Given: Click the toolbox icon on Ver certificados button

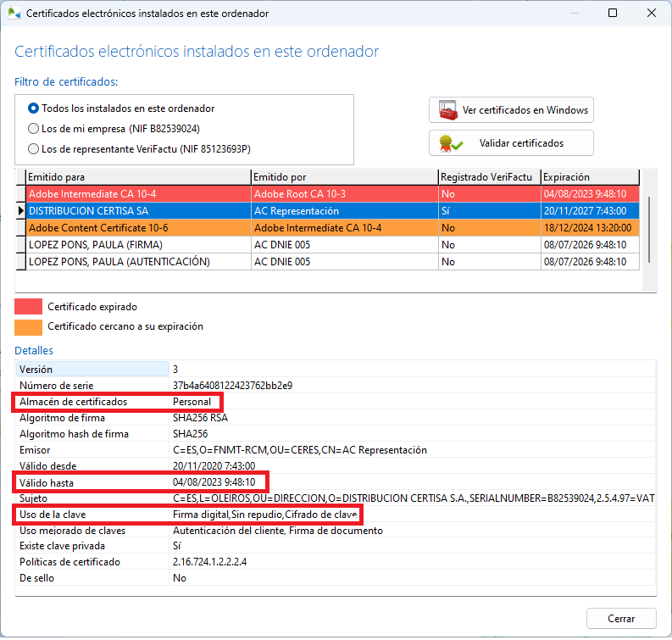Looking at the screenshot, I should click(447, 110).
